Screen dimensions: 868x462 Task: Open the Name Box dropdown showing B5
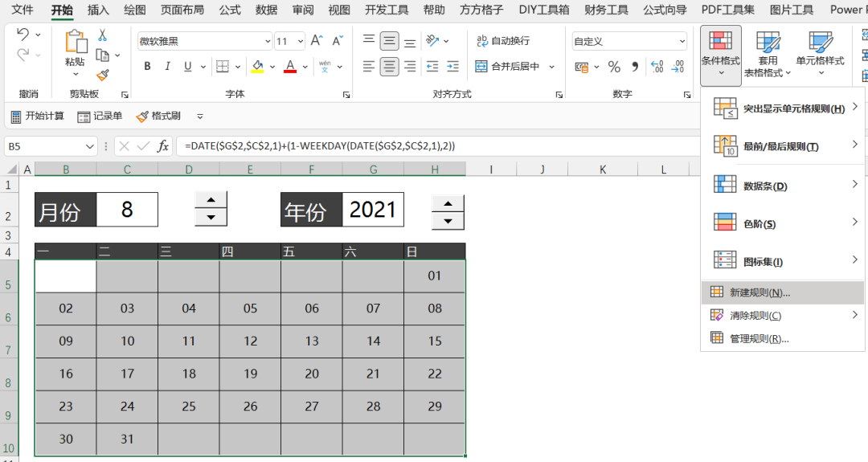(x=90, y=146)
